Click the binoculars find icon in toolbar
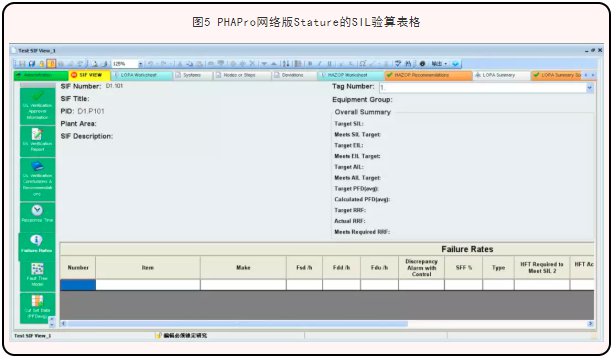Viewport: 616px width, 360px height. [408, 64]
